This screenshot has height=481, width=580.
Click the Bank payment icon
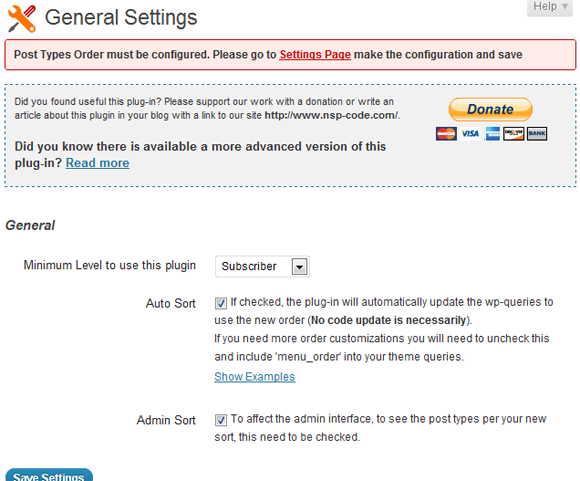[x=537, y=134]
